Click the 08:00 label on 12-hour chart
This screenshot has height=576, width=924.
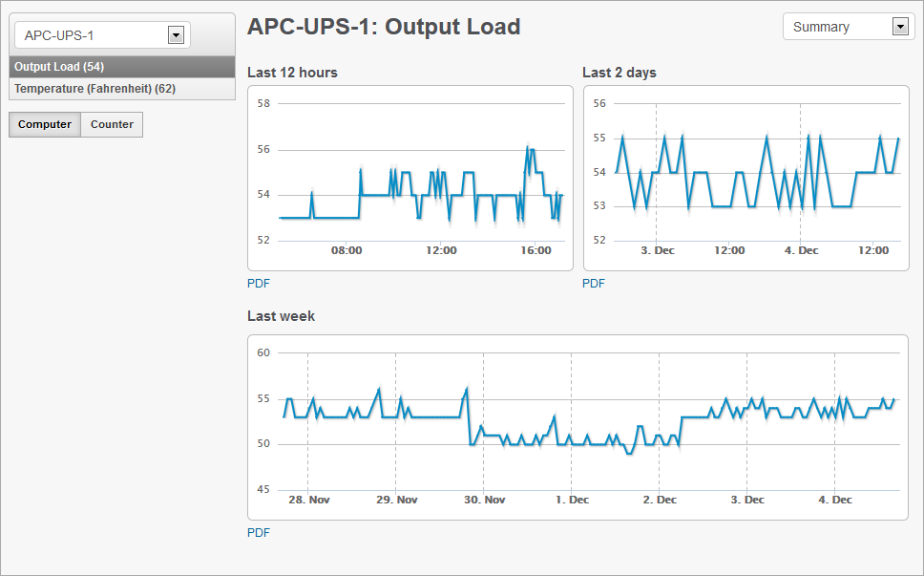346,251
